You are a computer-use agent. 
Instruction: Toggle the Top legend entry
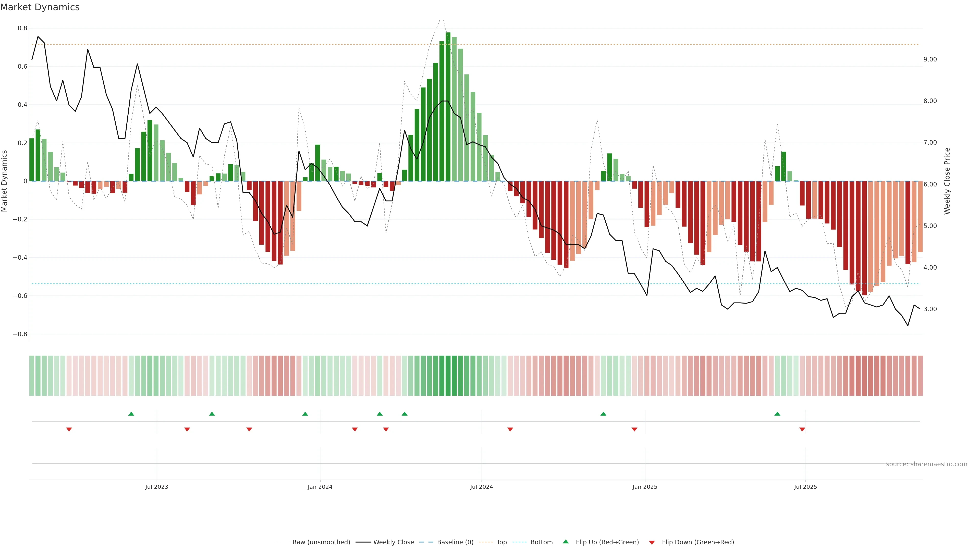(x=501, y=542)
